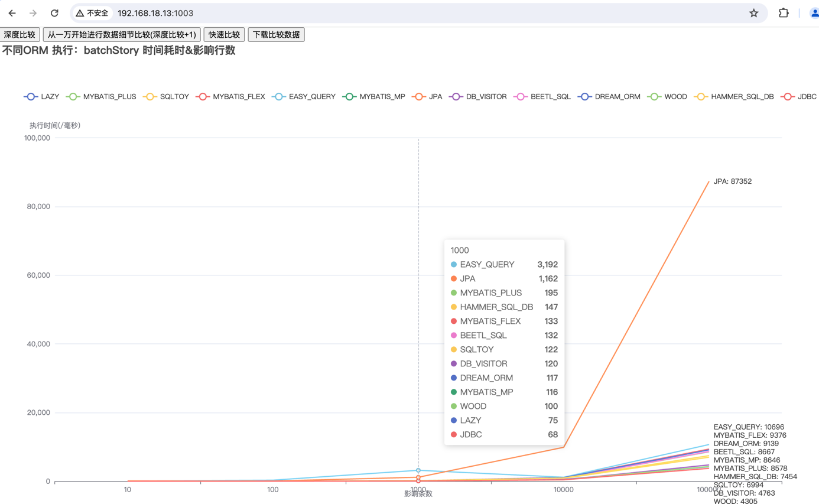
Task: Toggle the DREAM_ORM legend item
Action: (609, 96)
